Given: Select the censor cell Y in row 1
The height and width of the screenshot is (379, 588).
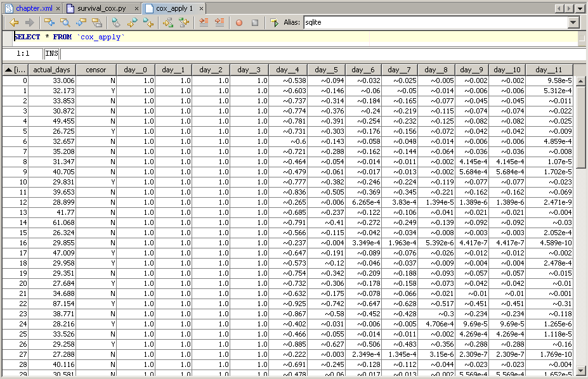Looking at the screenshot, I should [x=96, y=91].
